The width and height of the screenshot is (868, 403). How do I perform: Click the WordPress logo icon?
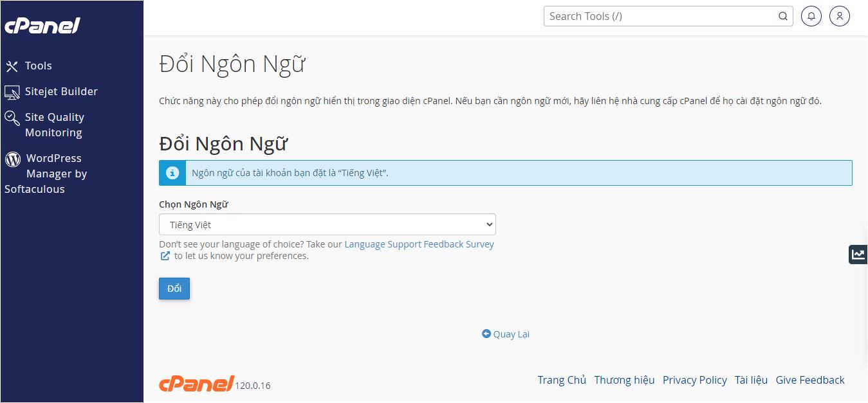click(x=13, y=159)
